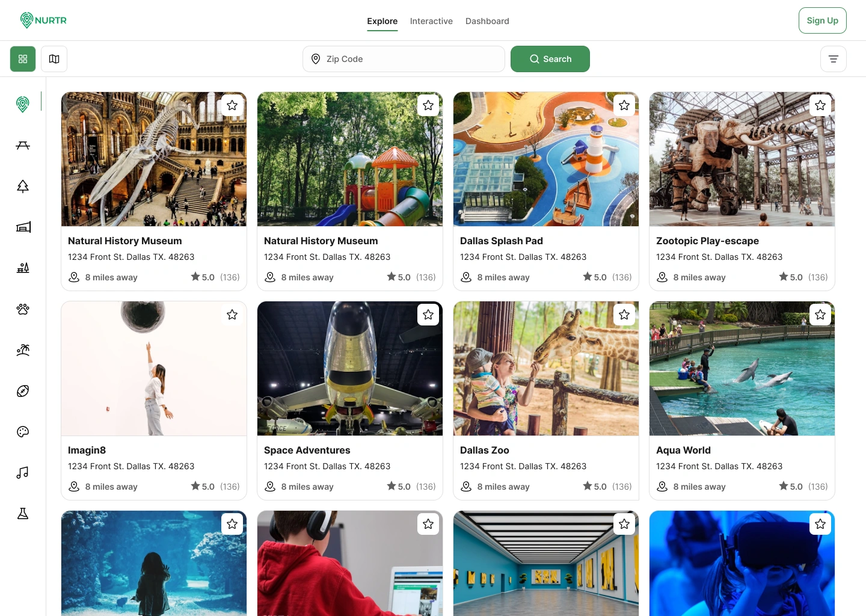Select the football sports category
866x616 pixels.
pyautogui.click(x=23, y=391)
